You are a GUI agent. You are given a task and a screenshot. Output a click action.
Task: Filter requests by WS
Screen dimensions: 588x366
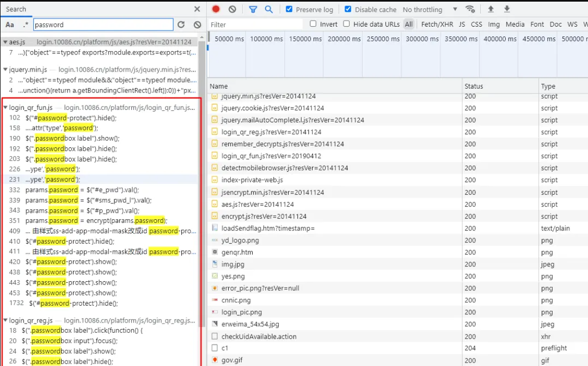tap(572, 24)
